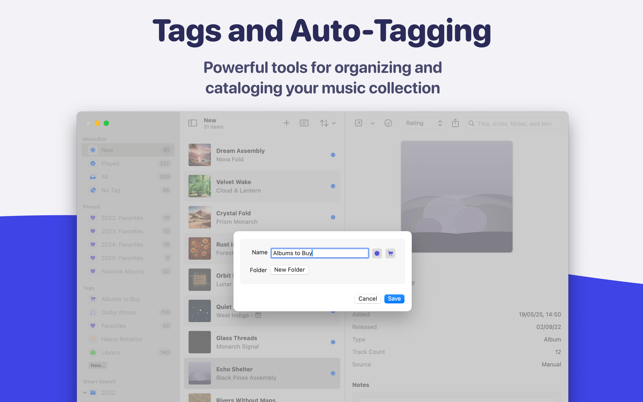The width and height of the screenshot is (643, 402).
Task: Click the Source value Manual
Action: click(551, 364)
